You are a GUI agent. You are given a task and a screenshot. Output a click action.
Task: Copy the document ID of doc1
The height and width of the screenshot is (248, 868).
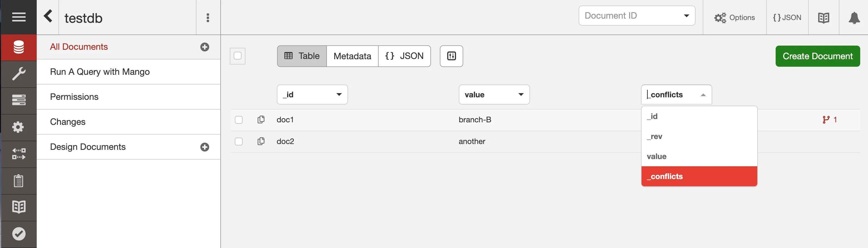(x=261, y=119)
